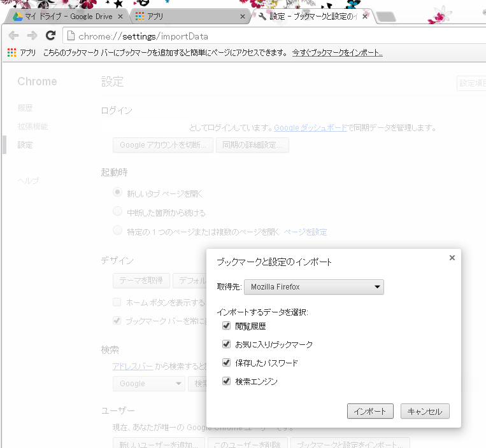Click the キャンセル button
Screen dimensions: 486x448
425,411
